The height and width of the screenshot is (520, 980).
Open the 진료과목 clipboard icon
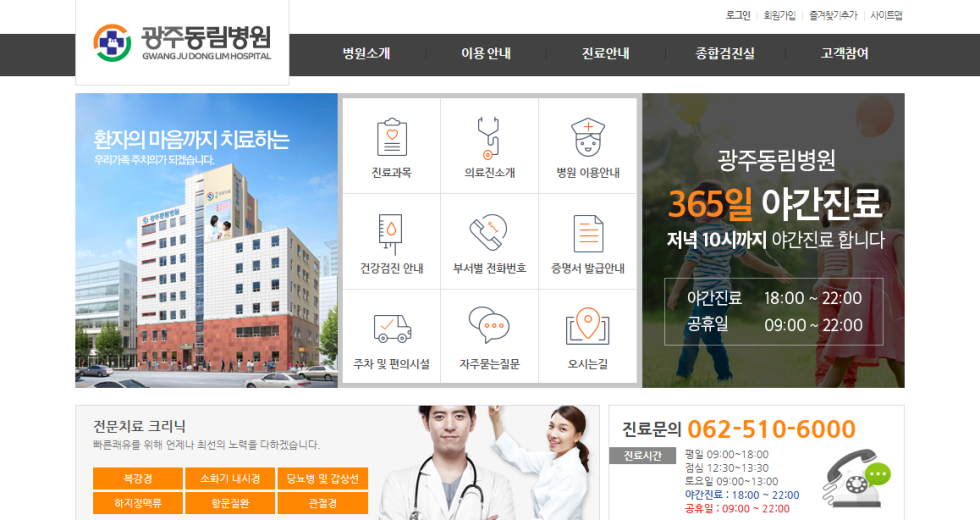pos(391,137)
